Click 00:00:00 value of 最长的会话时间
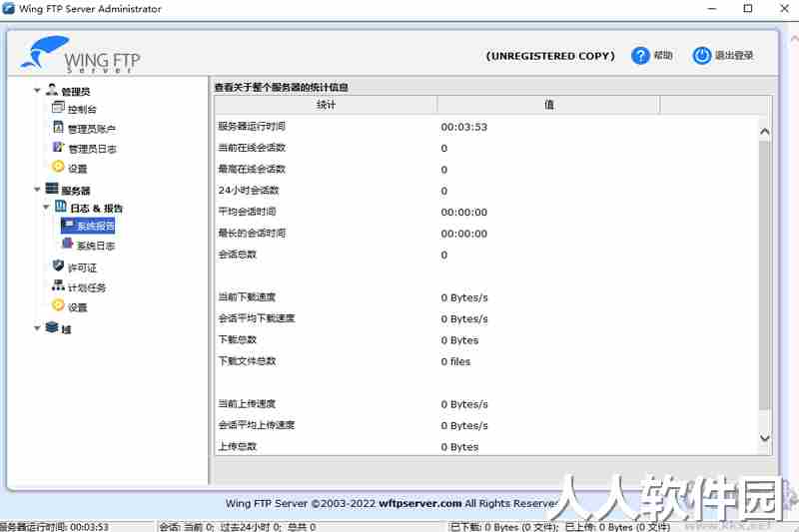Image resolution: width=799 pixels, height=532 pixels. coord(463,234)
